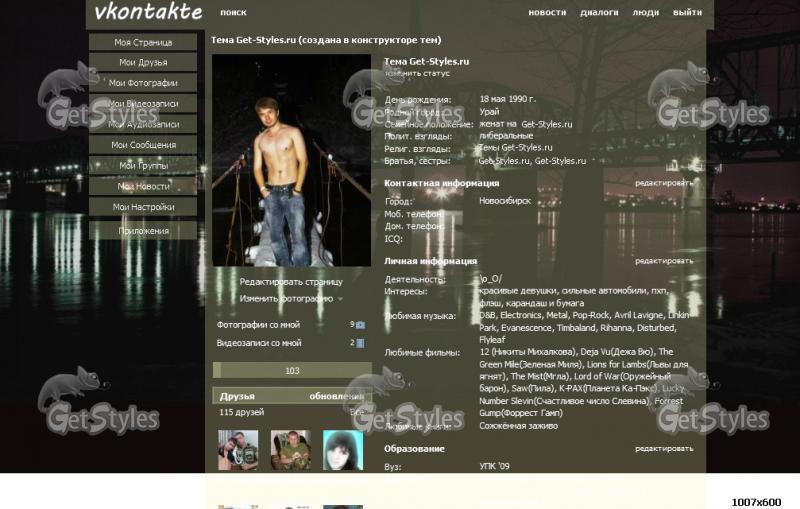
Task: Open the second friend thumbnail in camouflage
Action: click(x=290, y=450)
